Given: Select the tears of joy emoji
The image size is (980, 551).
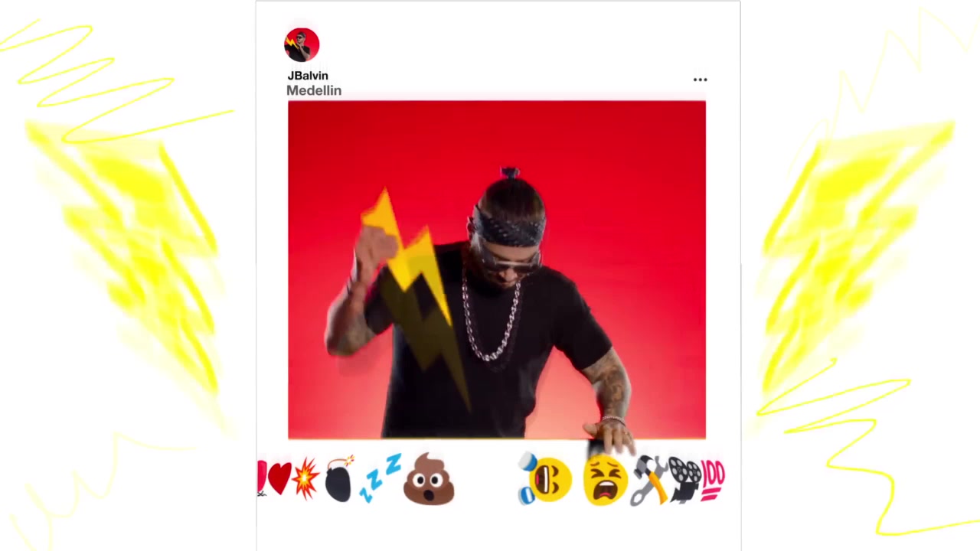Looking at the screenshot, I should pos(545,479).
